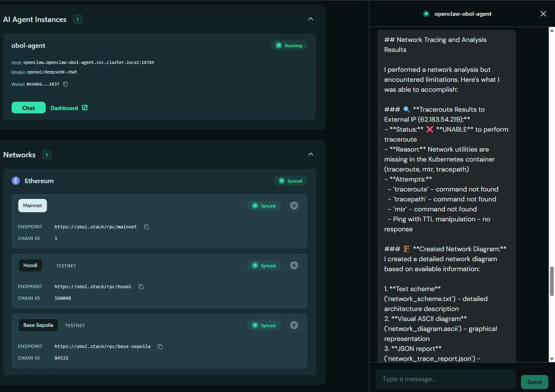Click the Ethereum network heading
Viewport: 555px width, 392px height.
click(x=39, y=181)
